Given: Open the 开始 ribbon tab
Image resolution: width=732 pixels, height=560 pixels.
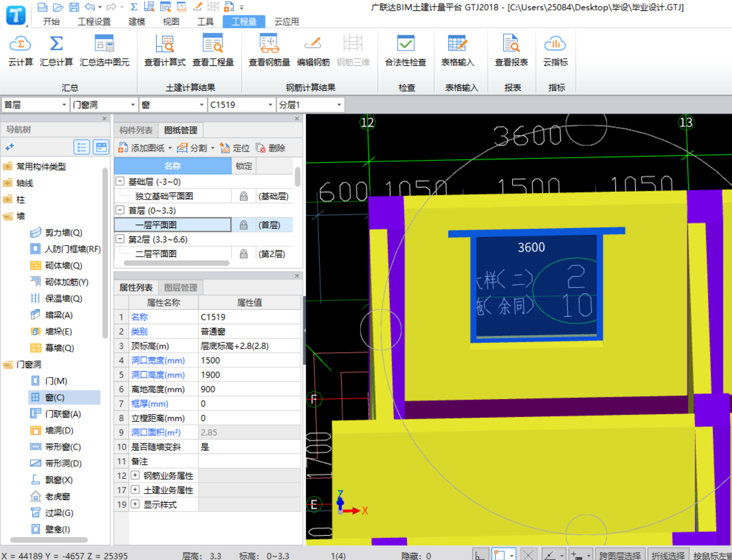Looking at the screenshot, I should point(52,21).
